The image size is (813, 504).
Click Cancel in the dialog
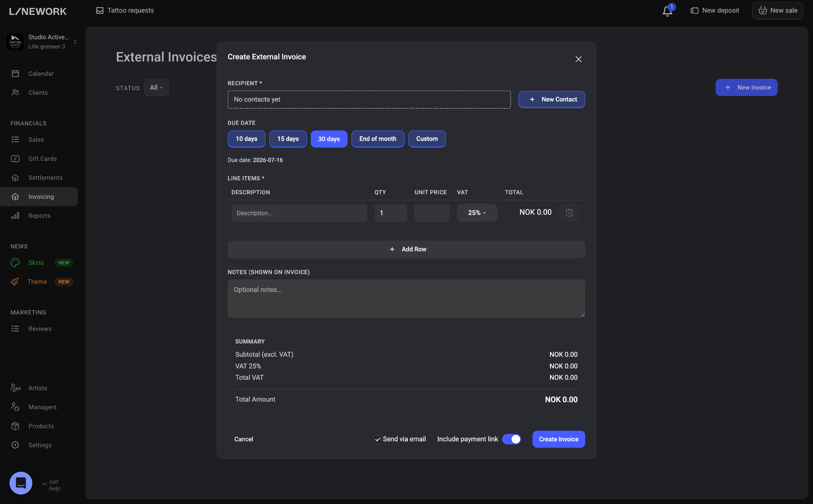243,439
